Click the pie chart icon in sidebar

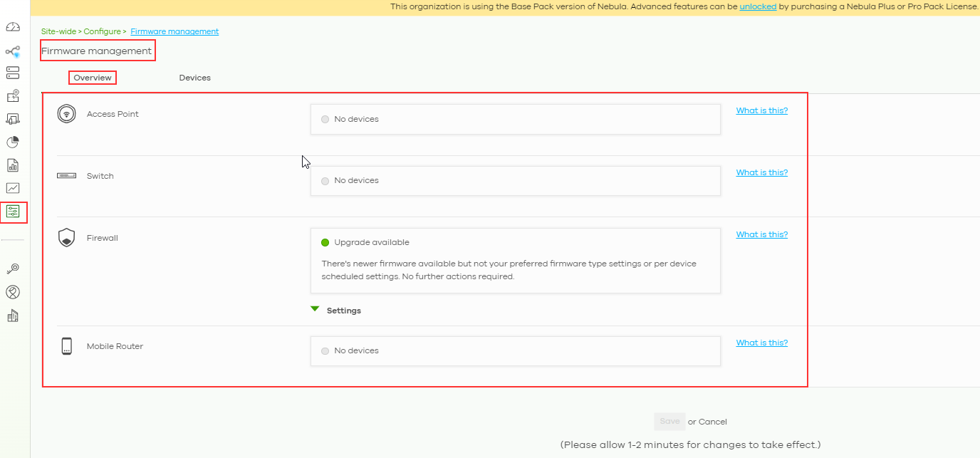[13, 142]
